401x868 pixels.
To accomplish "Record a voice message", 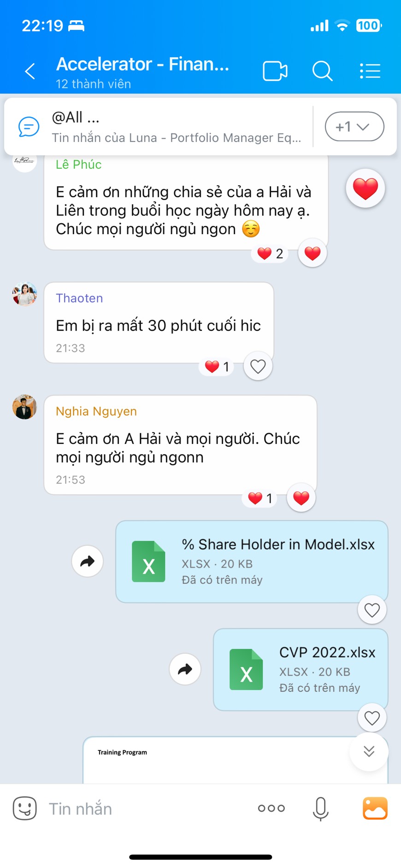I will pyautogui.click(x=320, y=809).
